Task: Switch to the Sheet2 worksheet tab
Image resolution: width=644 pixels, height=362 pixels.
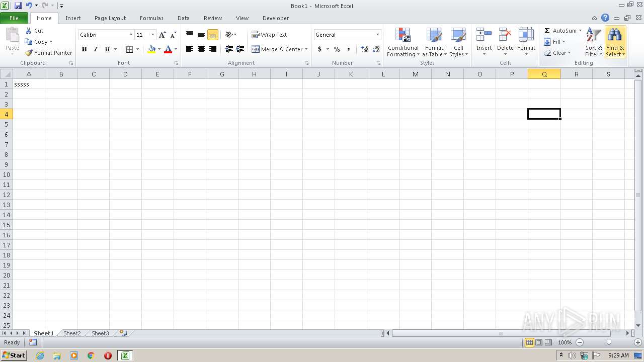Action: 72,333
